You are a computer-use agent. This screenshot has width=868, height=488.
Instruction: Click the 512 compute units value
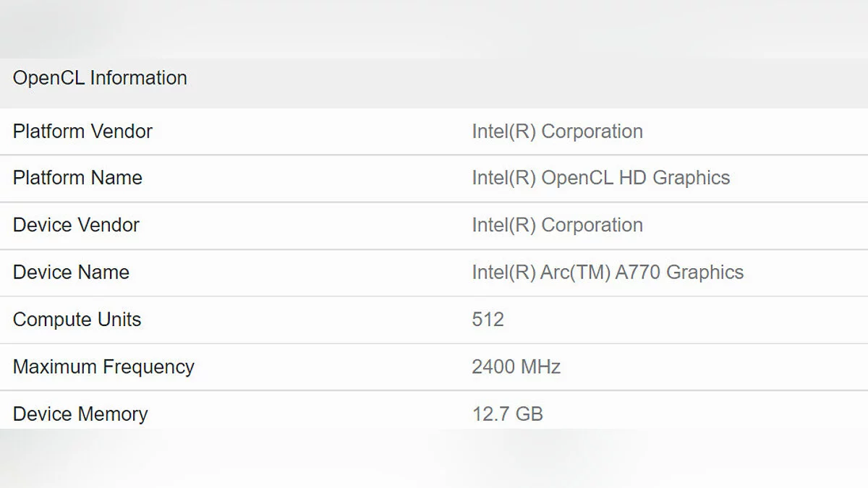click(x=488, y=320)
